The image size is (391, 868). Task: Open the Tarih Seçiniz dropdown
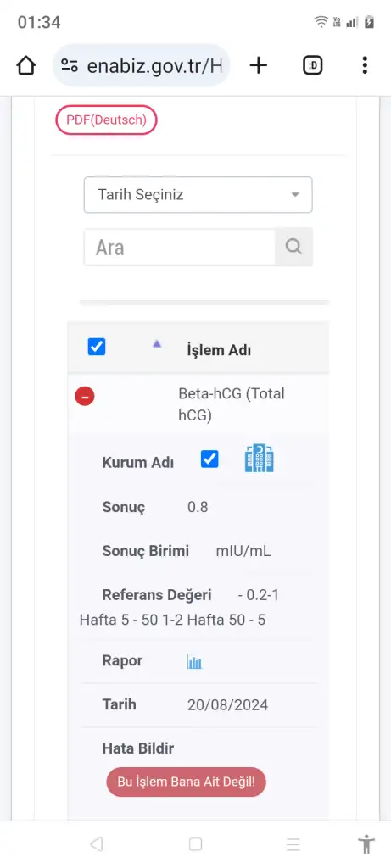[x=198, y=195]
